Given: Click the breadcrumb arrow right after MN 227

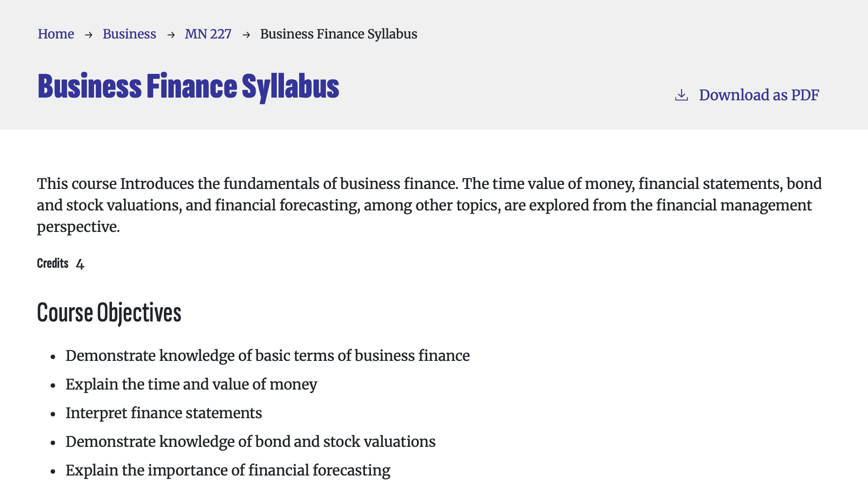Looking at the screenshot, I should click(x=246, y=34).
